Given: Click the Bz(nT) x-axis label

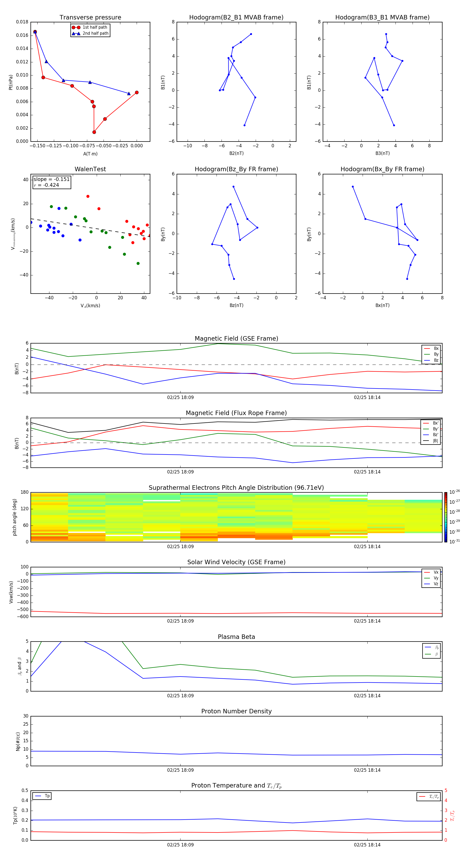Looking at the screenshot, I should [x=236, y=305].
